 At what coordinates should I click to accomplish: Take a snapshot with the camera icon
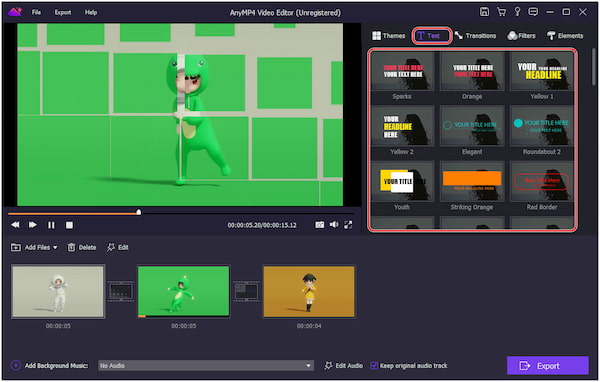(x=320, y=225)
